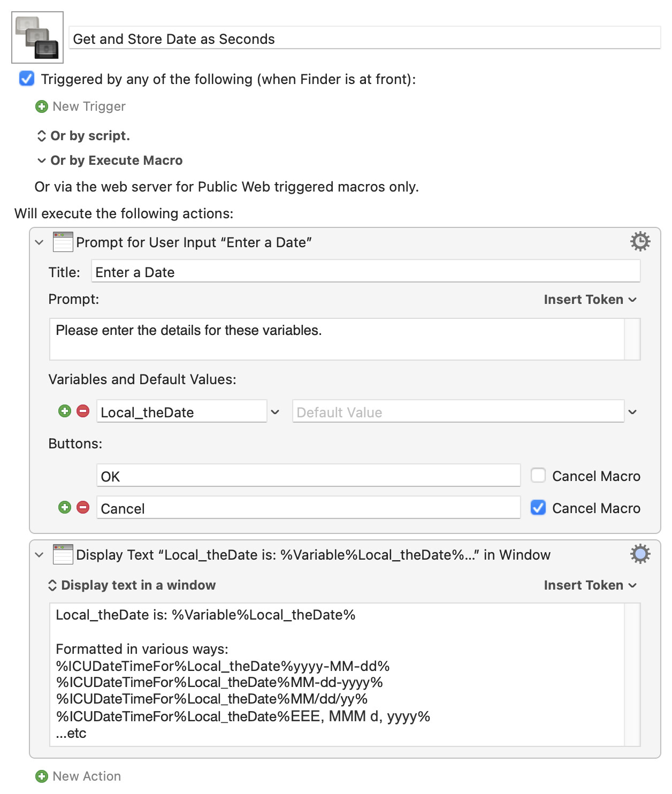Image resolution: width=672 pixels, height=794 pixels.
Task: Change the Display text in a window option
Action: click(132, 585)
